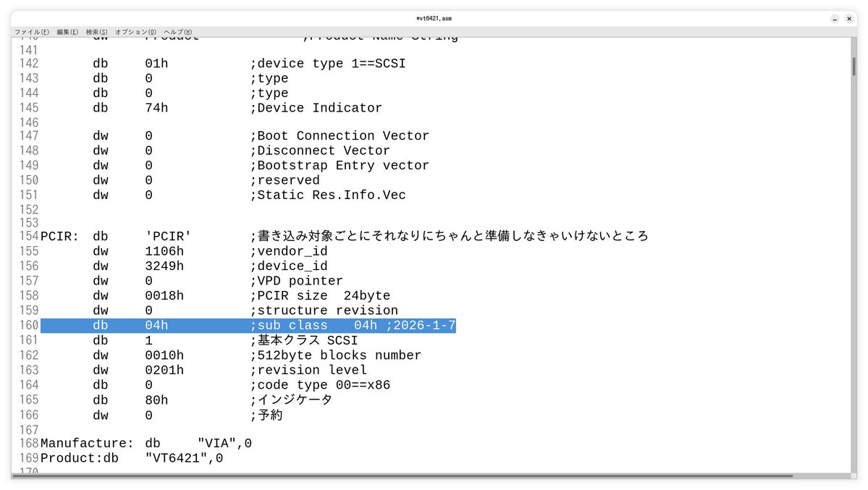
Task: Click the ';512byte blocks number' comment
Action: tap(335, 355)
